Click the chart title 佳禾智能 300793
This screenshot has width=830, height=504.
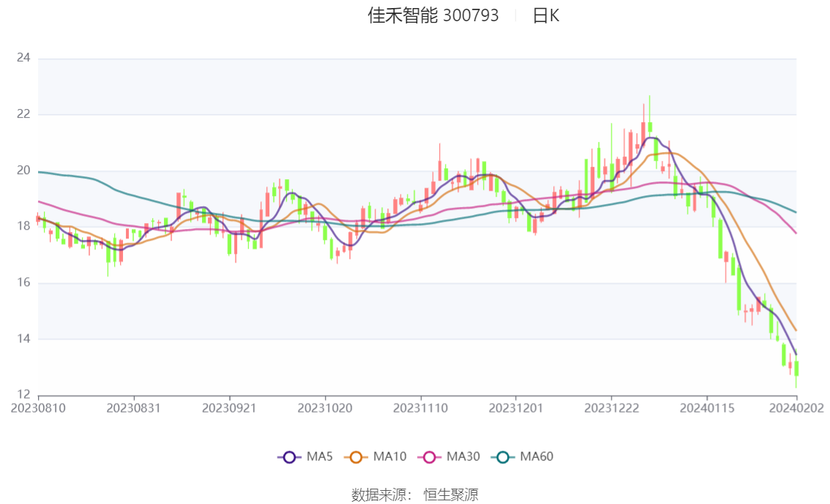click(x=433, y=15)
